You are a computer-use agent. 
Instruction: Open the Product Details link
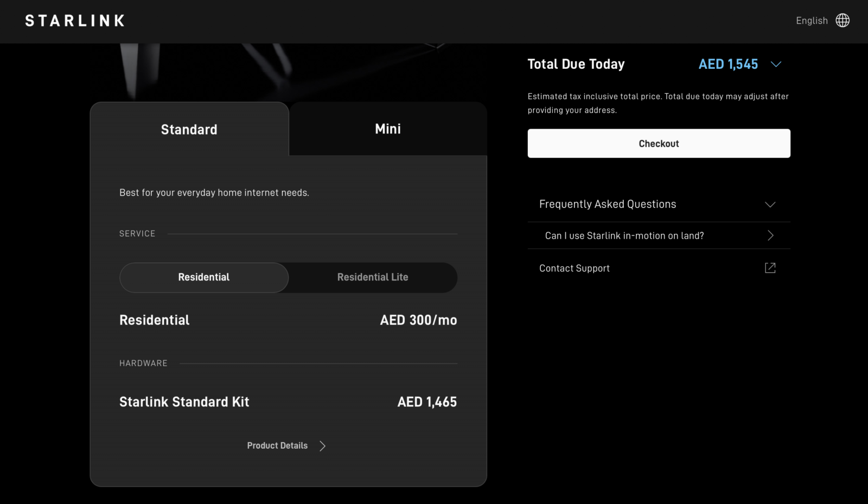tap(277, 446)
